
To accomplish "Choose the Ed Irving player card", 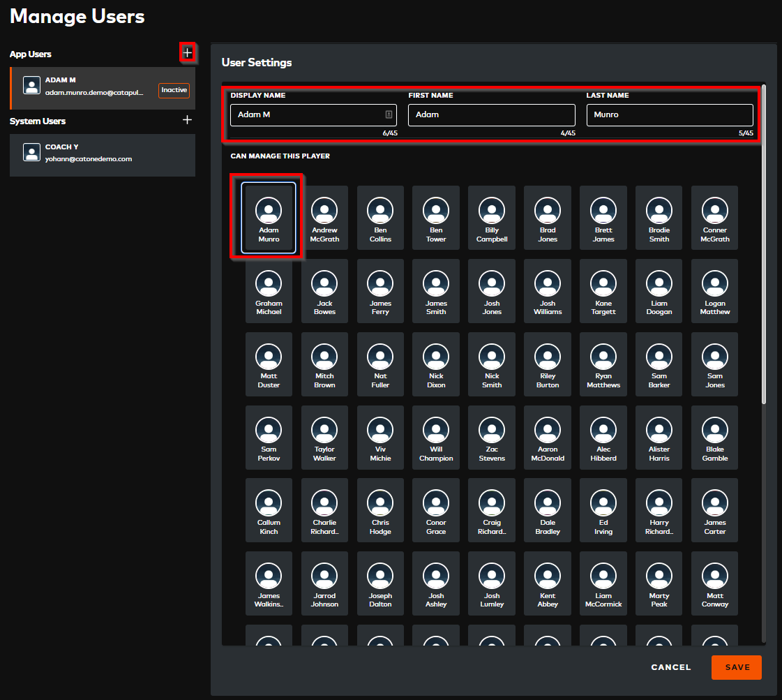I will 603,510.
